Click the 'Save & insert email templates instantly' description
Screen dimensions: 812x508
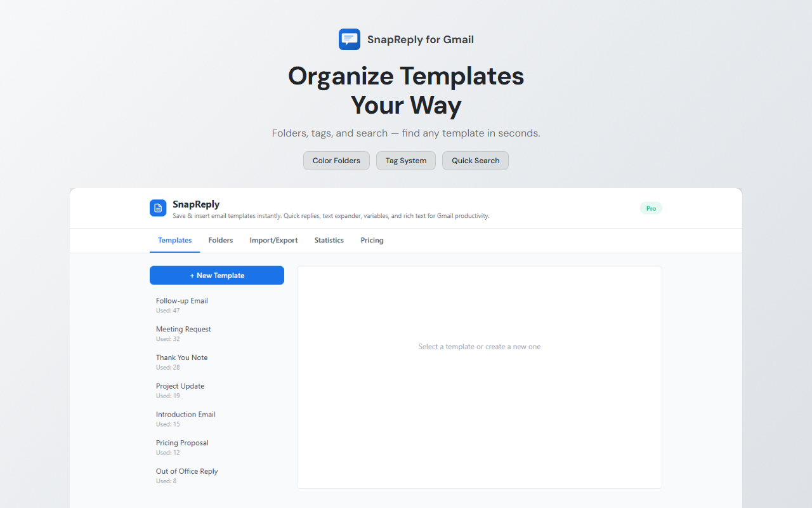(x=331, y=216)
